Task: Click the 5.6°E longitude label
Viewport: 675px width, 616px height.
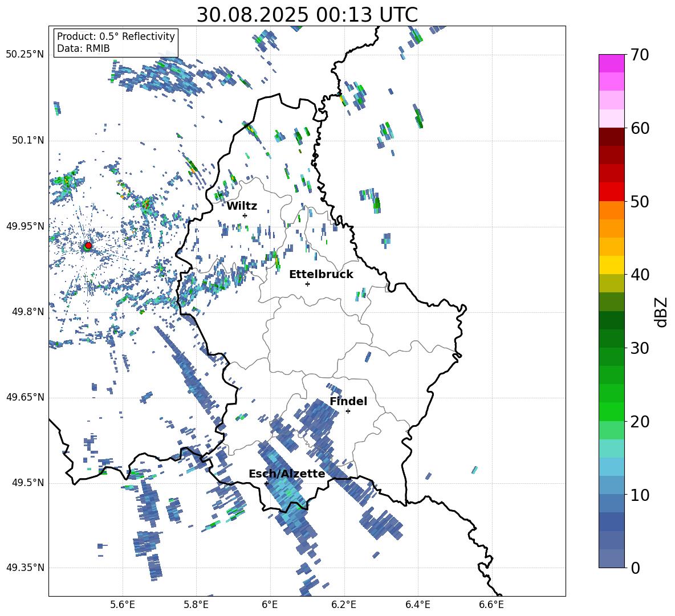Action: coord(123,605)
